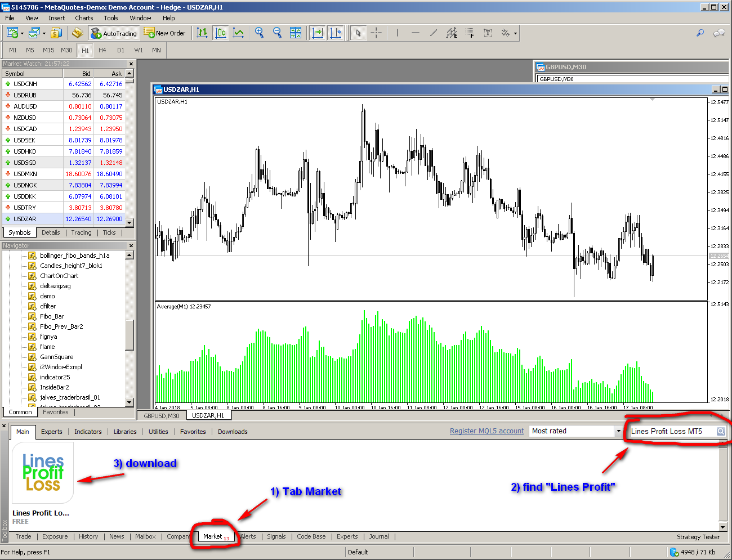The width and height of the screenshot is (732, 560).
Task: Select the cursor arrow tool
Action: pos(358,33)
